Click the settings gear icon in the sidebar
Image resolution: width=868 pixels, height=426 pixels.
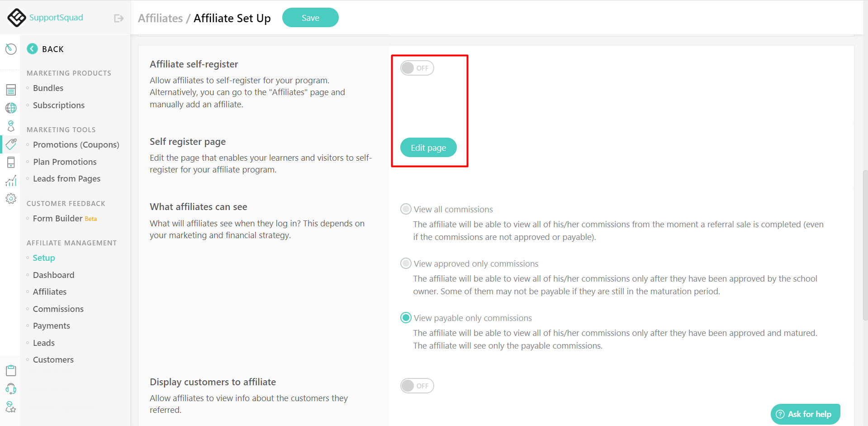point(10,198)
